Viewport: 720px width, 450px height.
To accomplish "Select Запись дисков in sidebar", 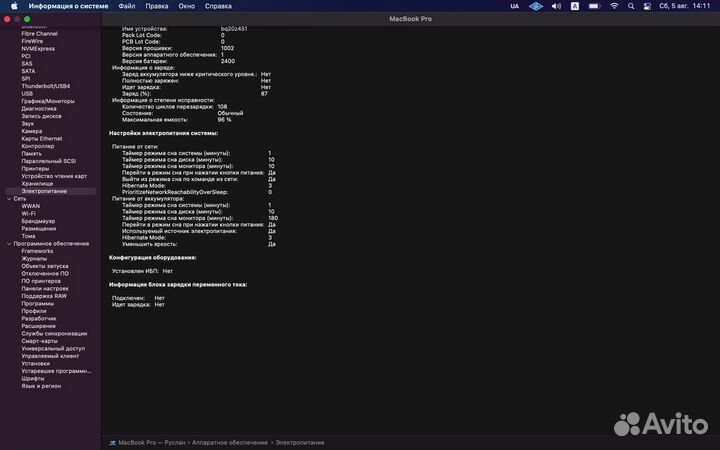I will pos(41,116).
